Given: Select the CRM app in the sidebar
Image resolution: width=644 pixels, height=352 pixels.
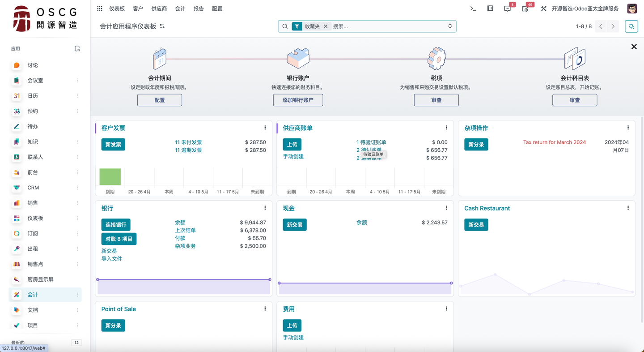Looking at the screenshot, I should coord(33,187).
